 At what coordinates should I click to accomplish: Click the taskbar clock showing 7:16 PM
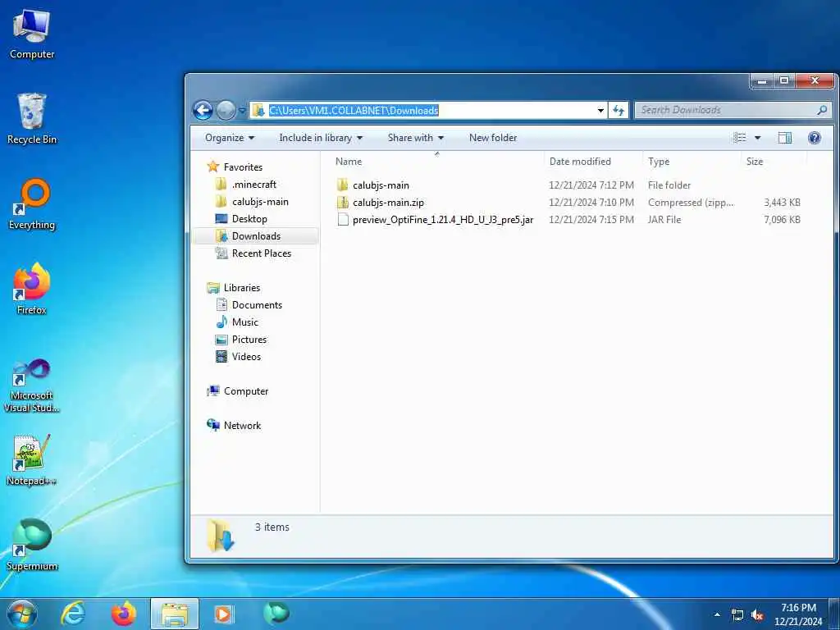798,614
